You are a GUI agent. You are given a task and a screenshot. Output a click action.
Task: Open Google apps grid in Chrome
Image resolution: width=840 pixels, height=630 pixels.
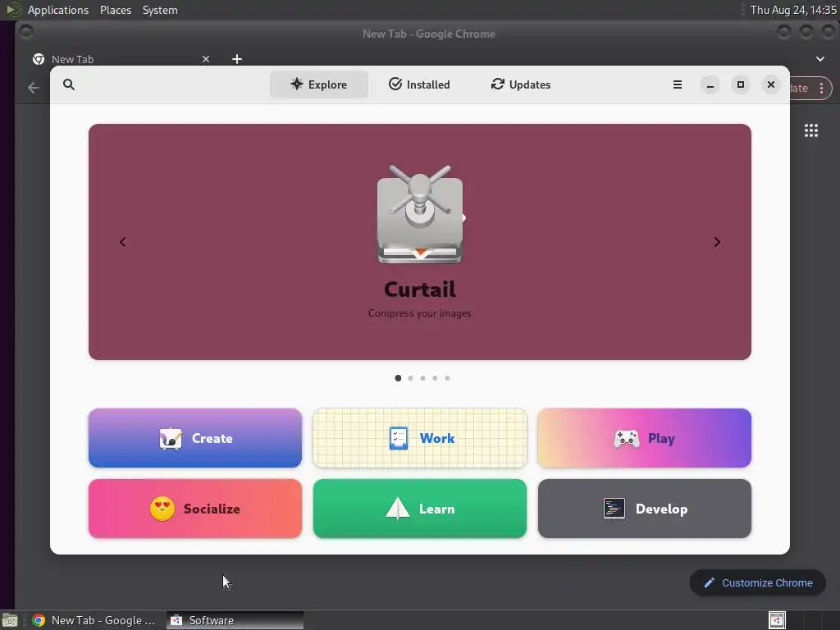coord(811,130)
